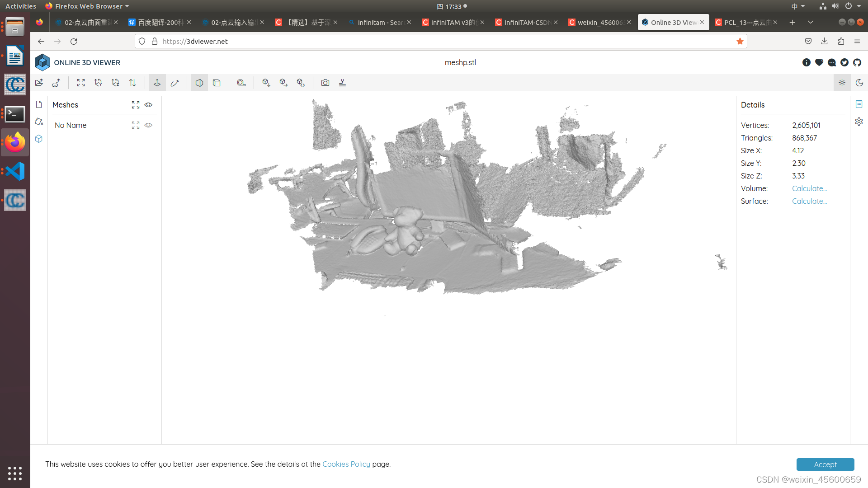The width and height of the screenshot is (868, 488).
Task: Fit the model to the window
Action: (80, 83)
